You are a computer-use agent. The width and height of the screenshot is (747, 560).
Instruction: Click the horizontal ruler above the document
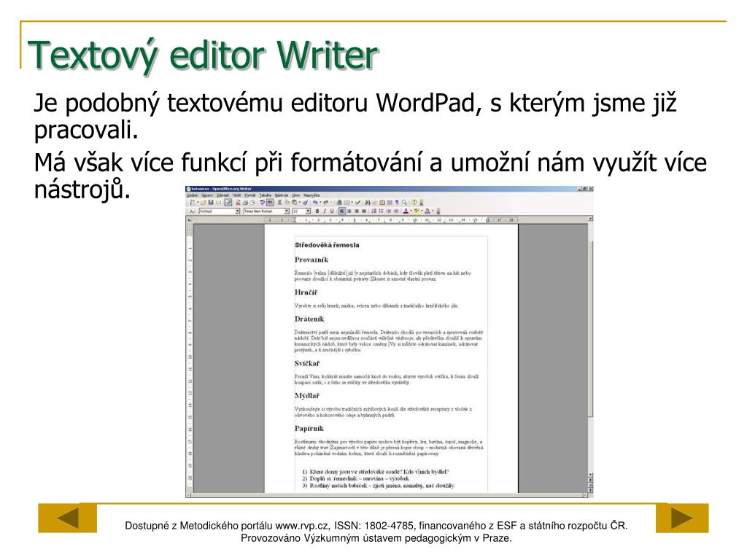tap(391, 220)
